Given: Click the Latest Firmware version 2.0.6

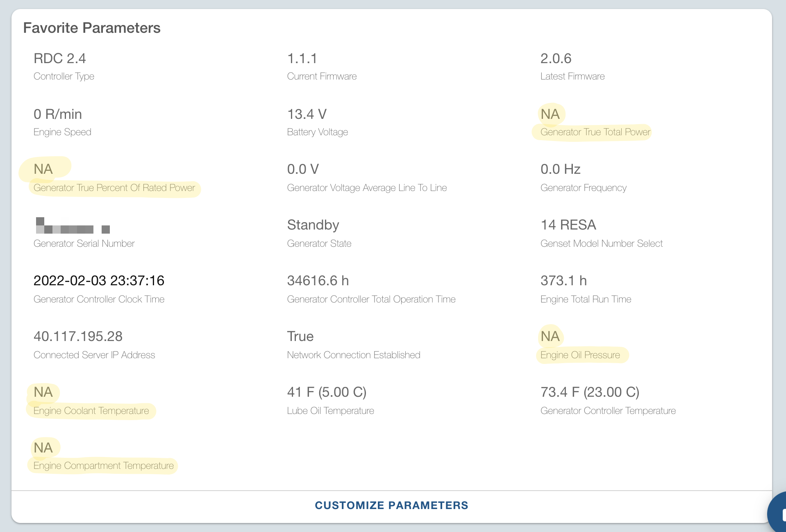Looking at the screenshot, I should point(556,58).
